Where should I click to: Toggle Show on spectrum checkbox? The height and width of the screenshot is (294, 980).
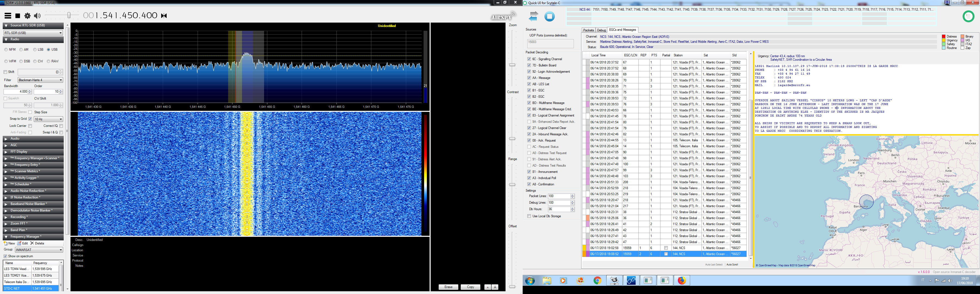click(5, 256)
